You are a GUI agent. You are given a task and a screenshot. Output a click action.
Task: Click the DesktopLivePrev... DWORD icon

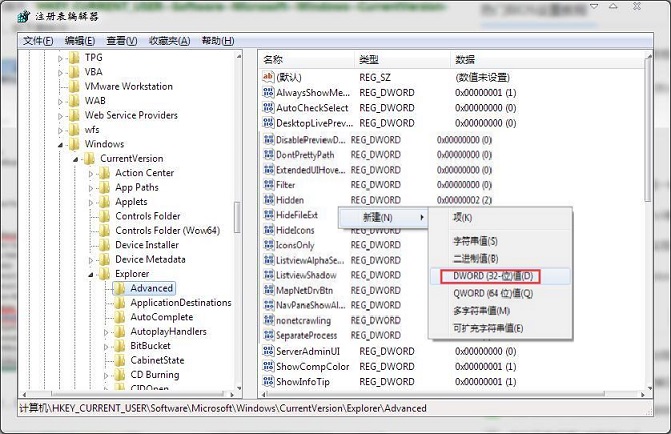[268, 123]
